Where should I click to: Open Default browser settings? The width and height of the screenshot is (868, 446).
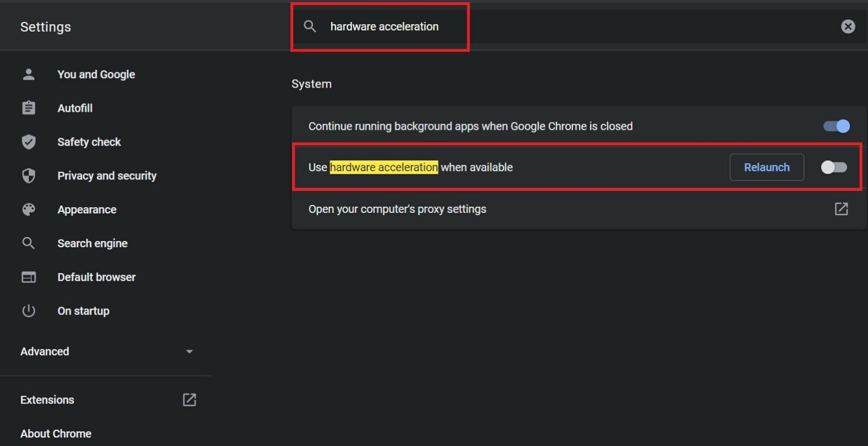[x=96, y=277]
